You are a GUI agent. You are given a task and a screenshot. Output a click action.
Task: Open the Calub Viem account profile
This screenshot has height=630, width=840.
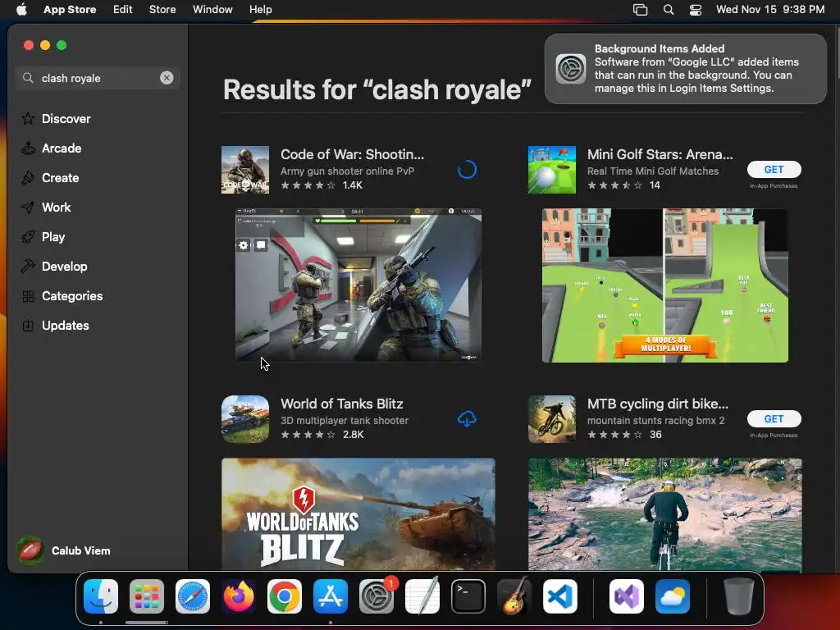(64, 550)
